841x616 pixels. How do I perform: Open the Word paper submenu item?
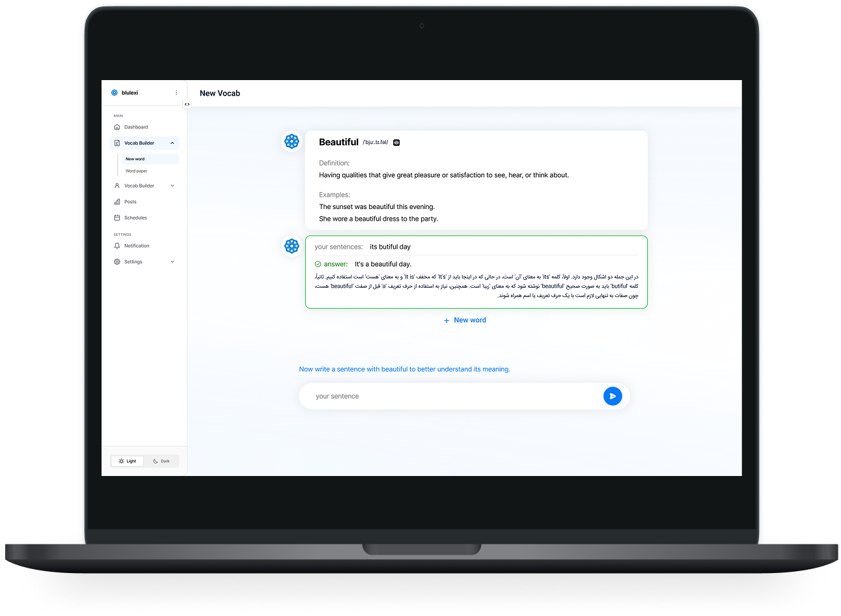click(x=137, y=171)
